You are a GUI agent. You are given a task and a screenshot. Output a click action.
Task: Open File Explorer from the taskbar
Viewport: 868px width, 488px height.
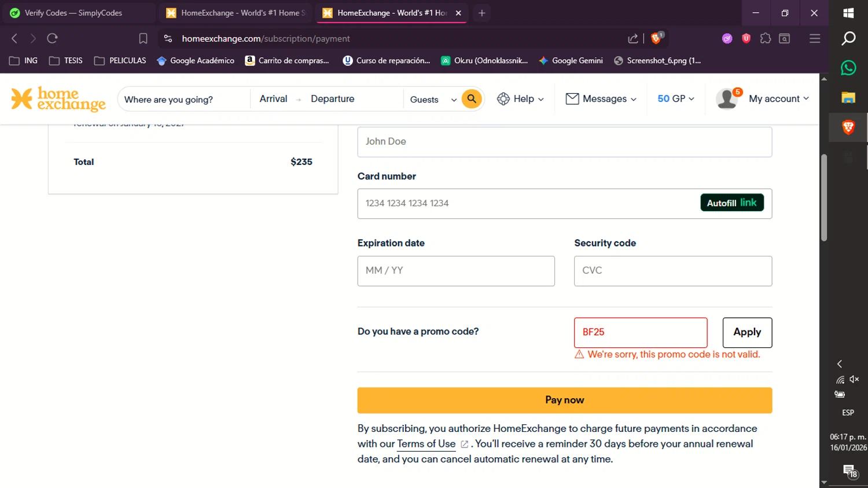848,97
